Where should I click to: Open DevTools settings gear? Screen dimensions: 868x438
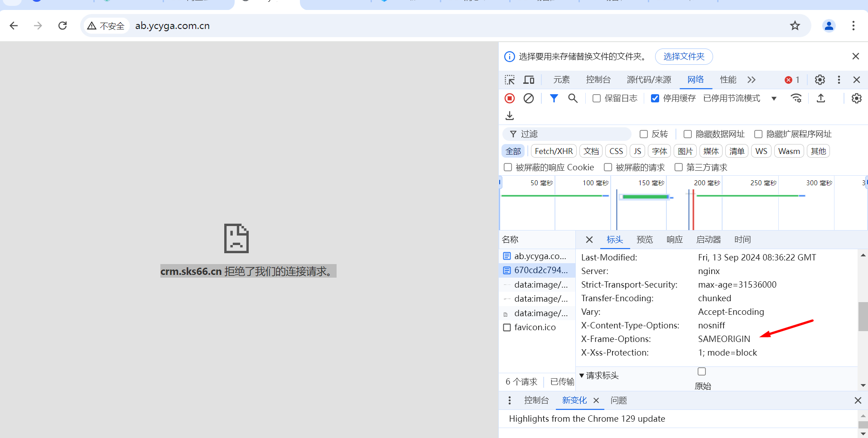pos(820,80)
